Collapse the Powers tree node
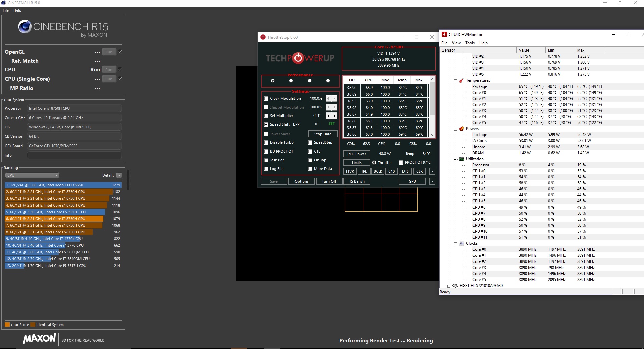 coord(455,129)
